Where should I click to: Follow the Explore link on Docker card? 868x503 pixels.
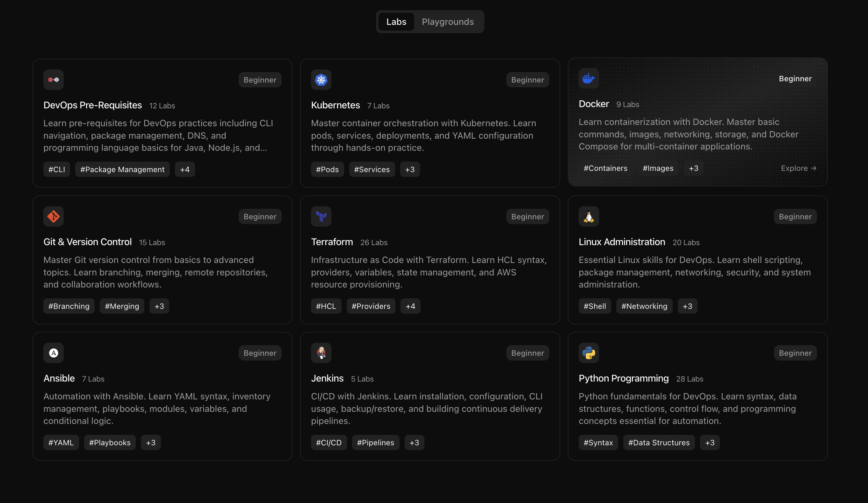click(798, 168)
